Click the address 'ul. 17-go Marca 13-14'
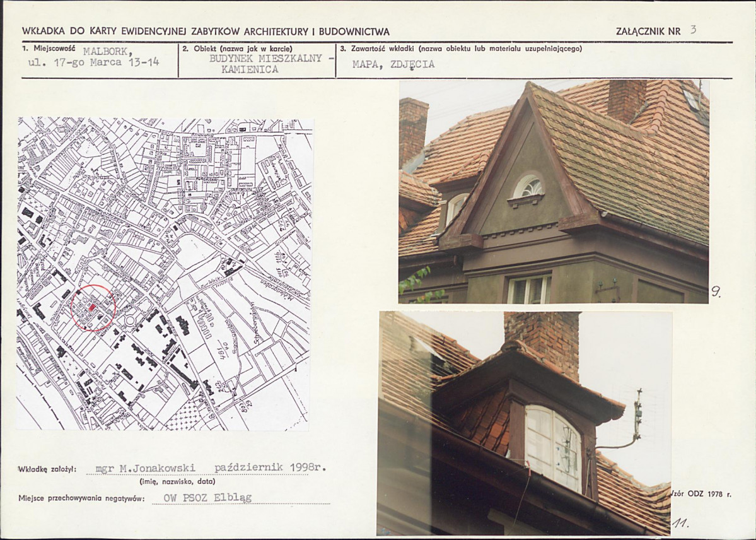This screenshot has width=756, height=540. coord(94,62)
